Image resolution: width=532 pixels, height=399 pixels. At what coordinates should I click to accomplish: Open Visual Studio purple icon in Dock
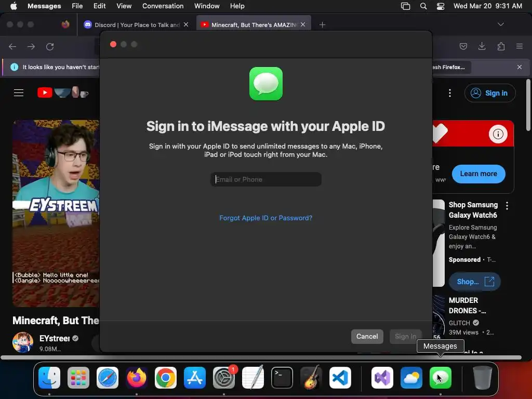(x=382, y=378)
